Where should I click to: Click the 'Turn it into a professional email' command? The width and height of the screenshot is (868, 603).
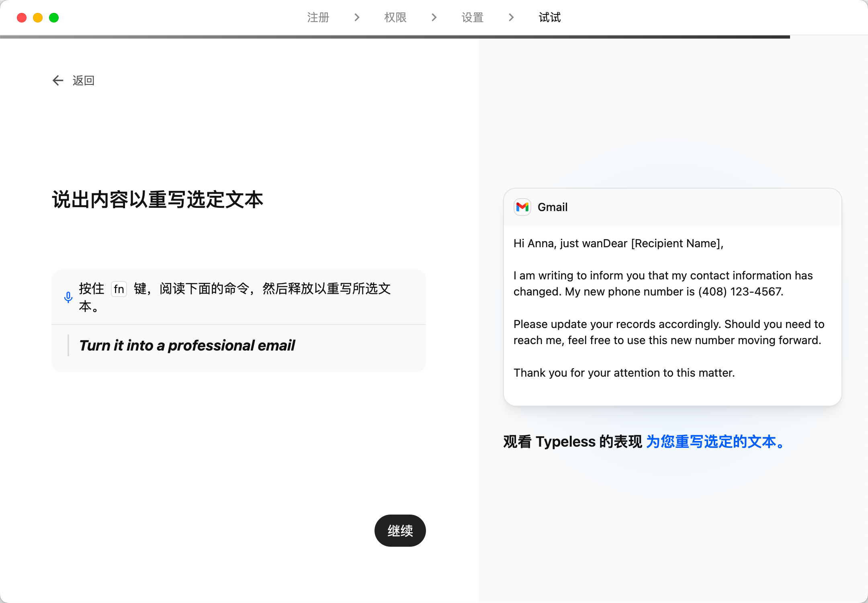tap(187, 345)
